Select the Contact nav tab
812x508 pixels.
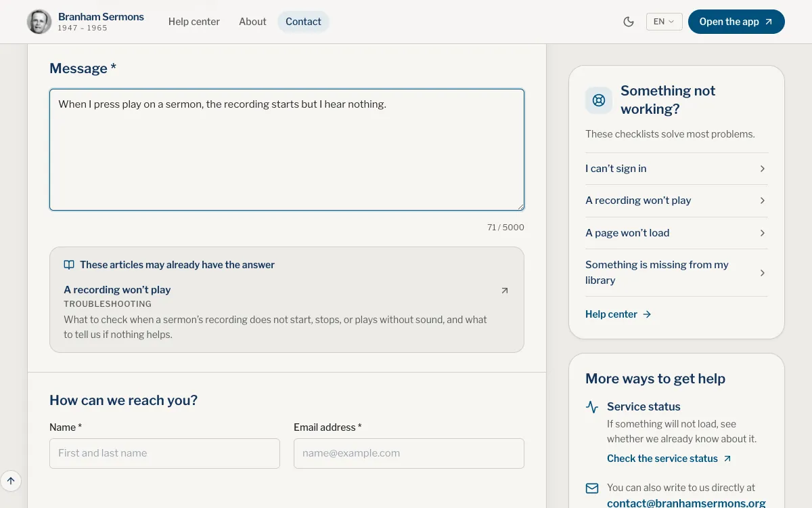click(303, 22)
